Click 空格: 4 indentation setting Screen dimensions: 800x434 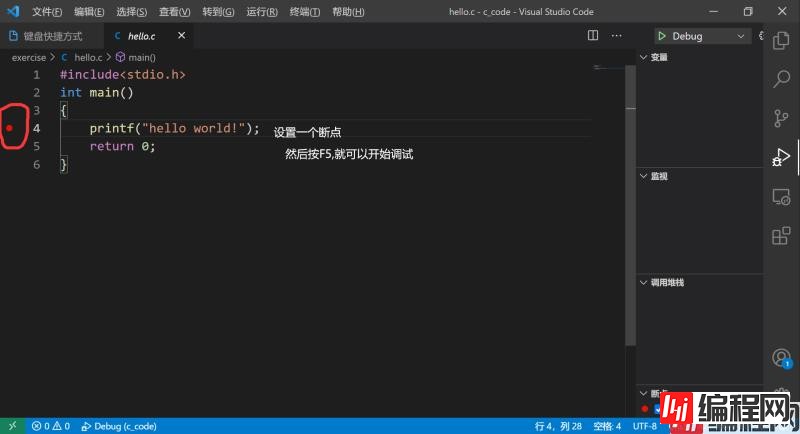[607, 426]
